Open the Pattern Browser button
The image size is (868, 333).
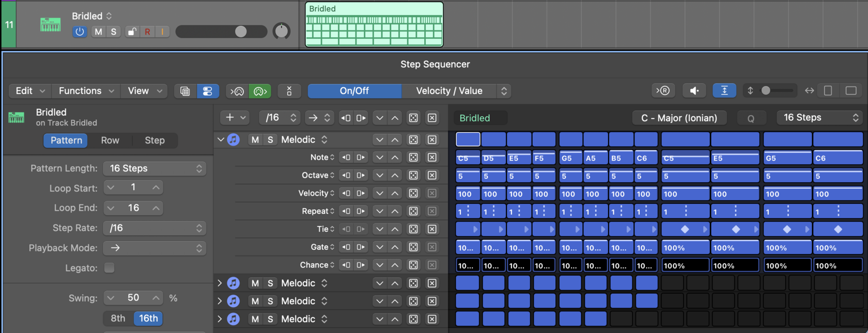[x=185, y=91]
